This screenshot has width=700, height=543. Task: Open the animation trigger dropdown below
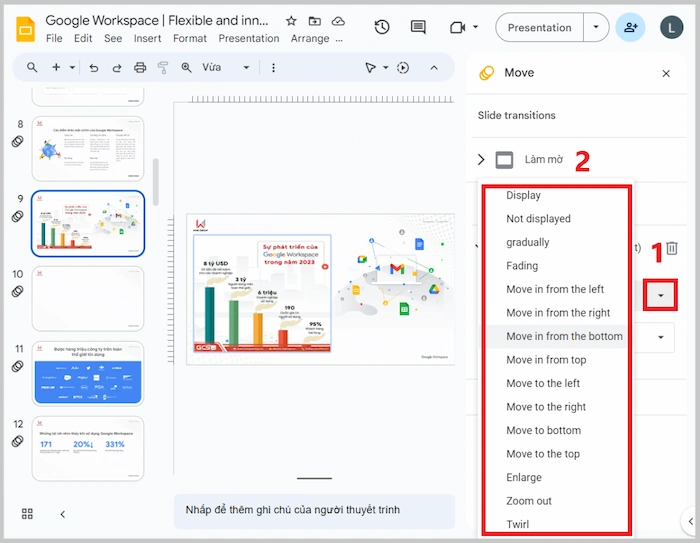(x=661, y=337)
